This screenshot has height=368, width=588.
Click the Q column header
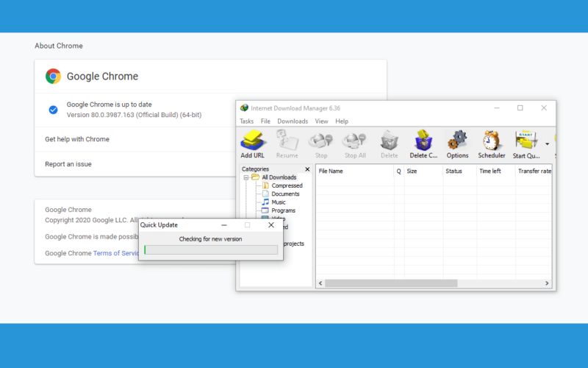coord(398,171)
